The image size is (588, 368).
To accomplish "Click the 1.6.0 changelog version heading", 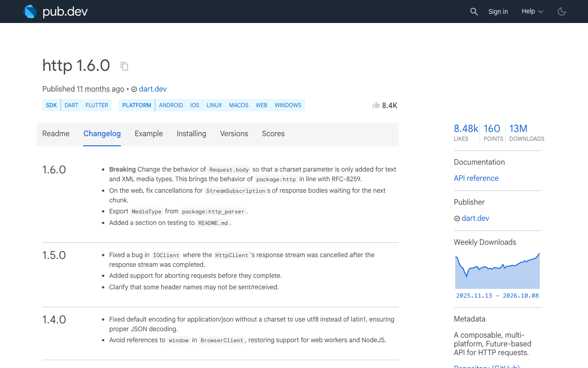I will coord(54,170).
